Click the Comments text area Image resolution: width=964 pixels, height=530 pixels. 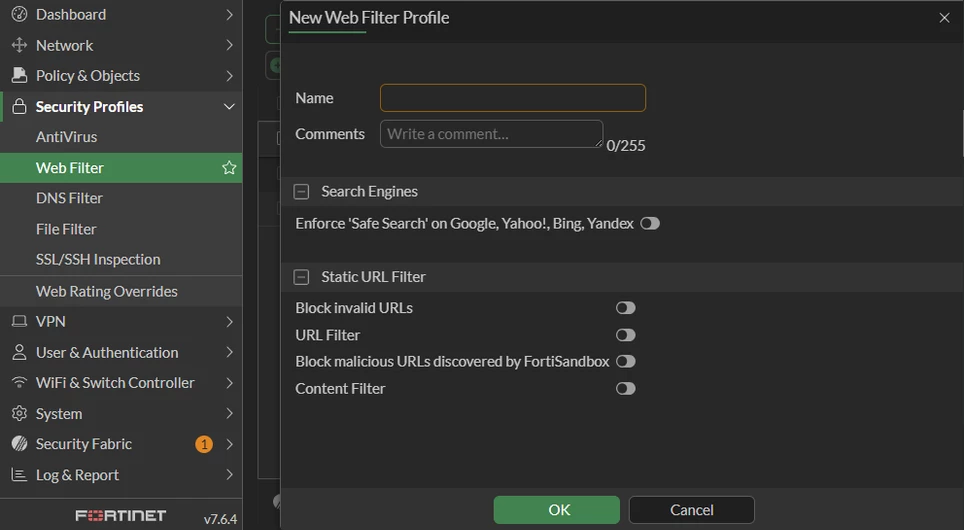[x=491, y=134]
